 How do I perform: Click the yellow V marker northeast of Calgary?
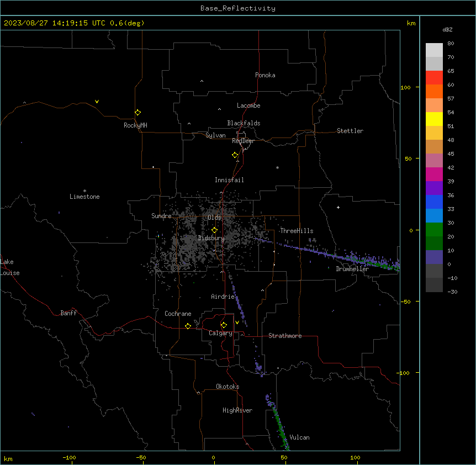tap(237, 323)
